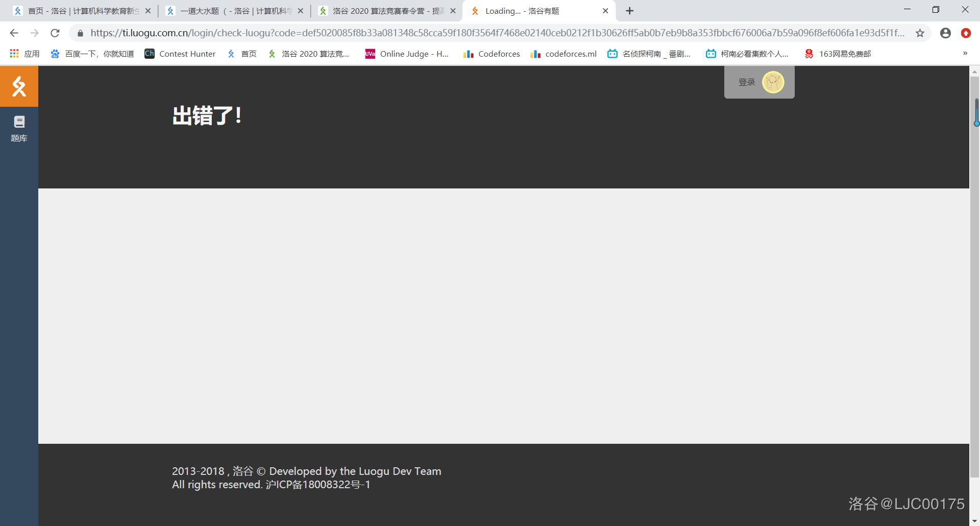980x526 pixels.
Task: Click the orange Luogu logo in sidebar
Action: pyautogui.click(x=19, y=86)
